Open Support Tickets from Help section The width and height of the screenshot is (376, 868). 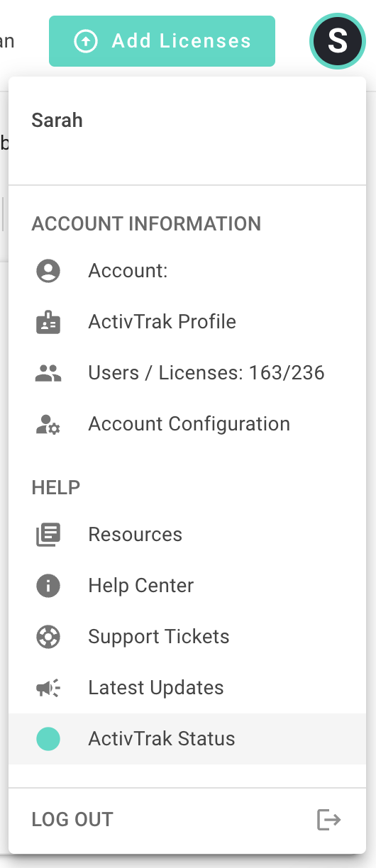tap(187, 637)
